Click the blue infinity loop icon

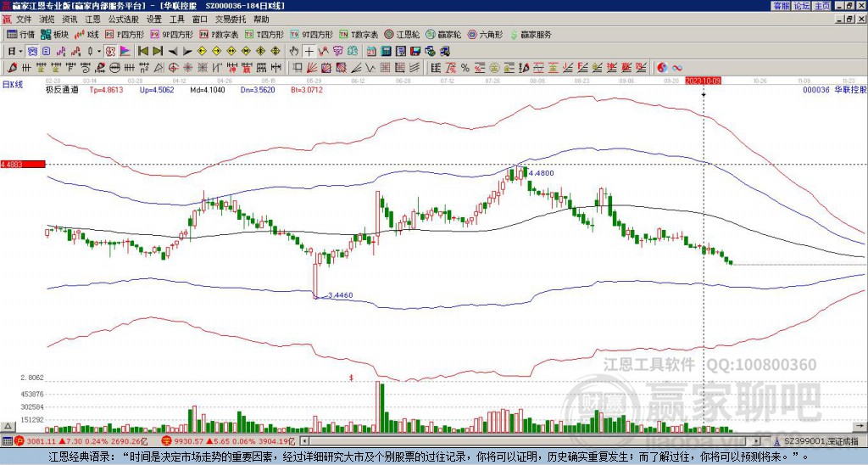click(677, 68)
